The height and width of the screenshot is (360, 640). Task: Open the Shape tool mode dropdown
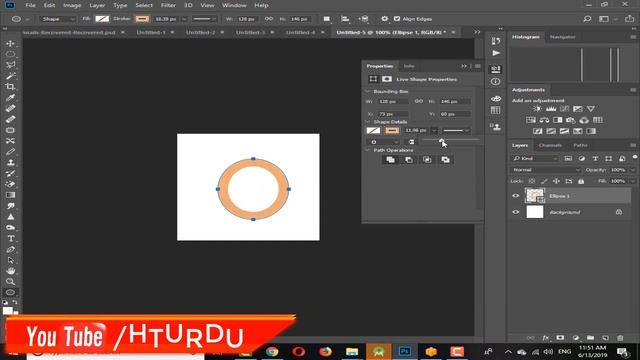pyautogui.click(x=58, y=19)
